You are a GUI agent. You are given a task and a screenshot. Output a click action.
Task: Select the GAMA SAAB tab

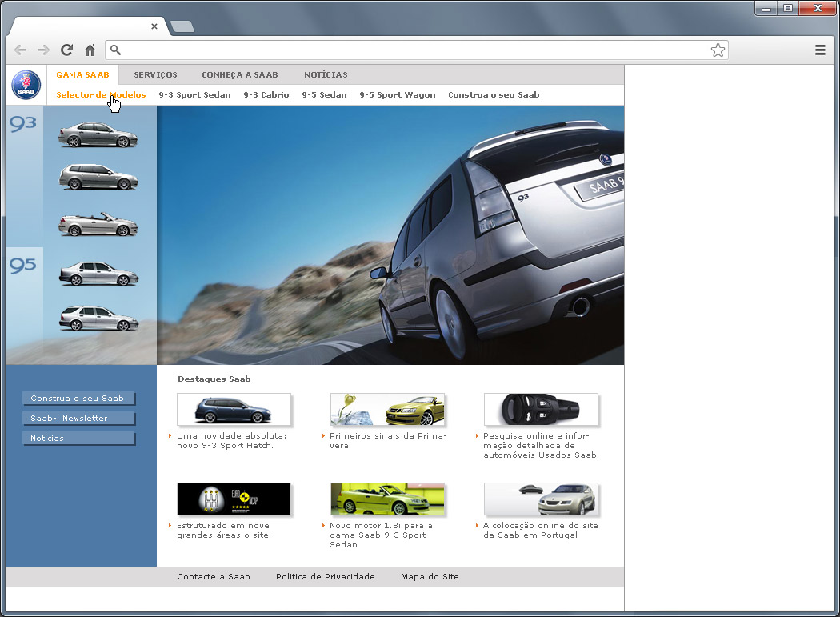click(x=83, y=74)
